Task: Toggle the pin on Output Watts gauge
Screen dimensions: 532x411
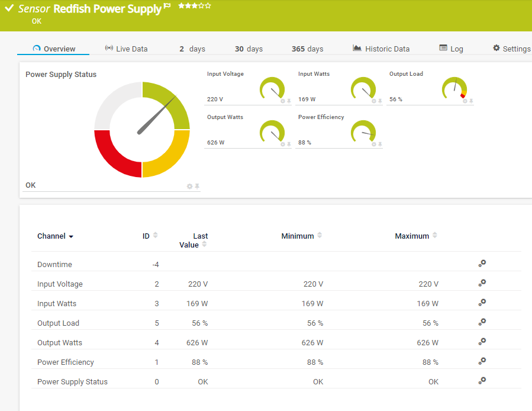Action: tap(289, 145)
